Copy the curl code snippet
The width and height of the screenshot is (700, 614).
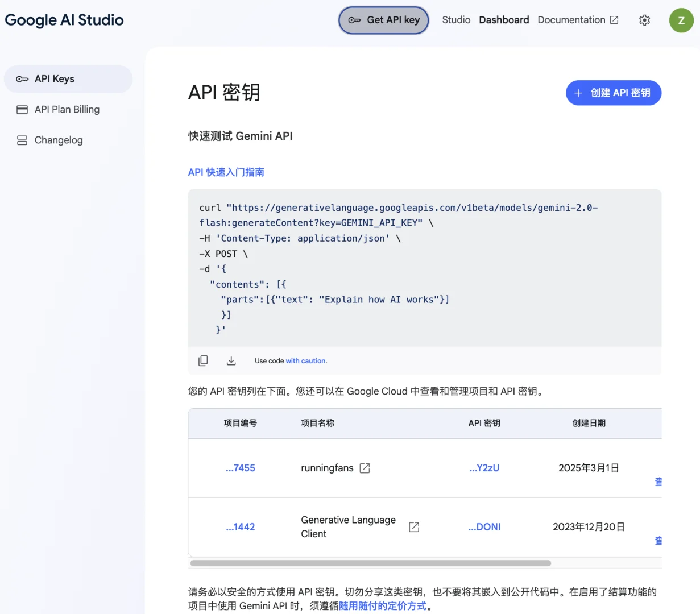tap(203, 360)
